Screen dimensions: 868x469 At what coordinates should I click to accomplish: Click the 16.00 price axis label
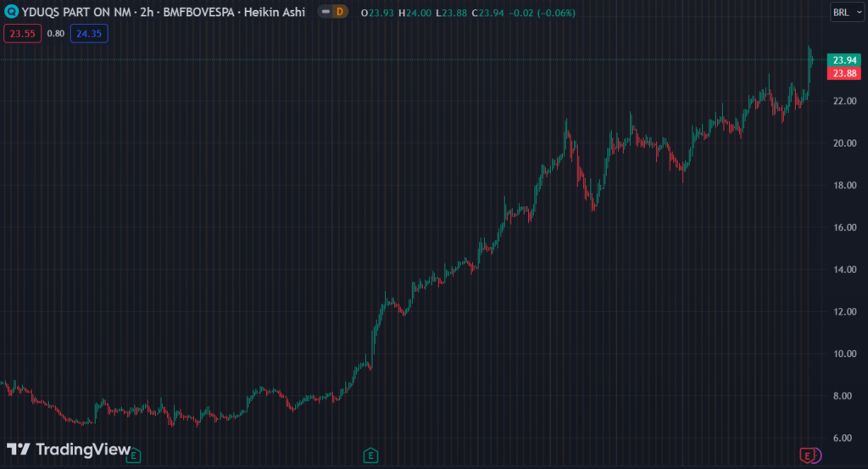point(845,227)
